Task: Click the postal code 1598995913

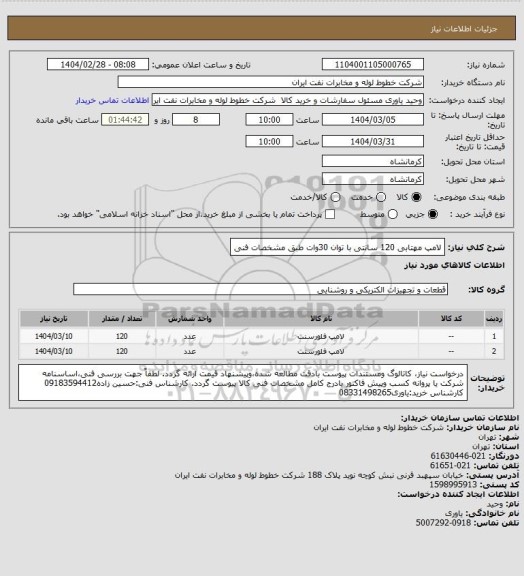Action: [453, 485]
